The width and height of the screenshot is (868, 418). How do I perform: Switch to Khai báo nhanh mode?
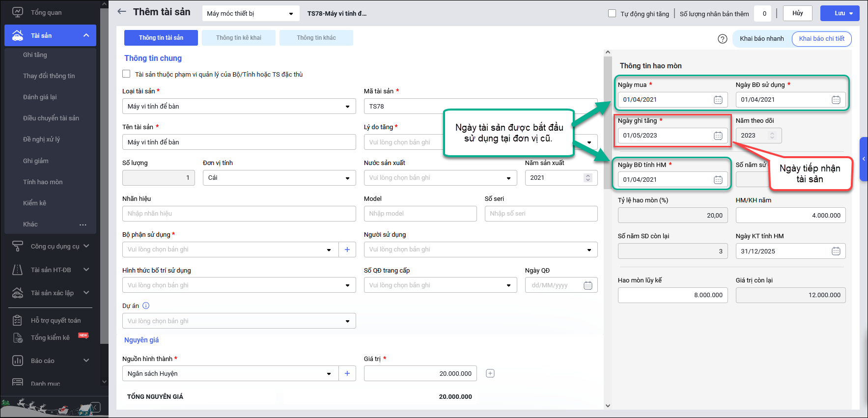click(761, 39)
